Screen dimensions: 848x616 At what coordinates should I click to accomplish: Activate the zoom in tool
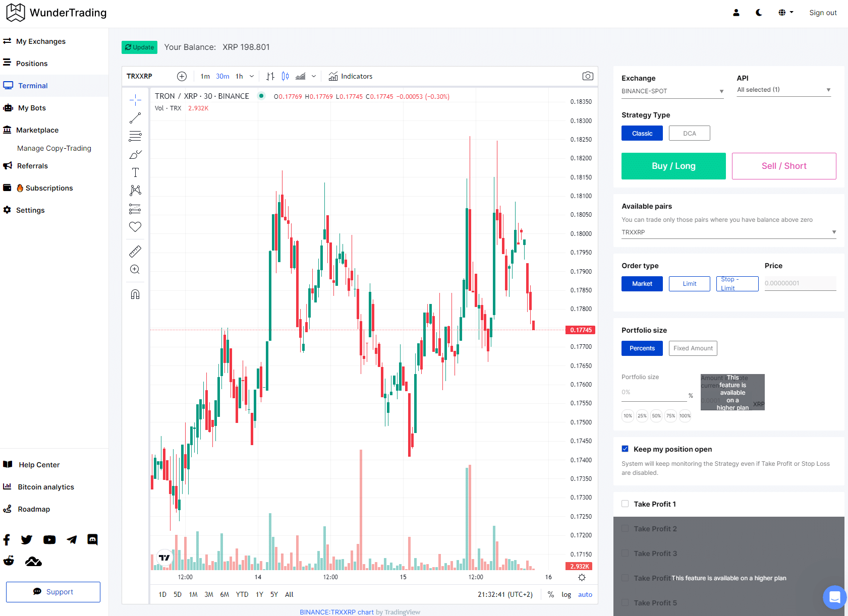coord(135,269)
